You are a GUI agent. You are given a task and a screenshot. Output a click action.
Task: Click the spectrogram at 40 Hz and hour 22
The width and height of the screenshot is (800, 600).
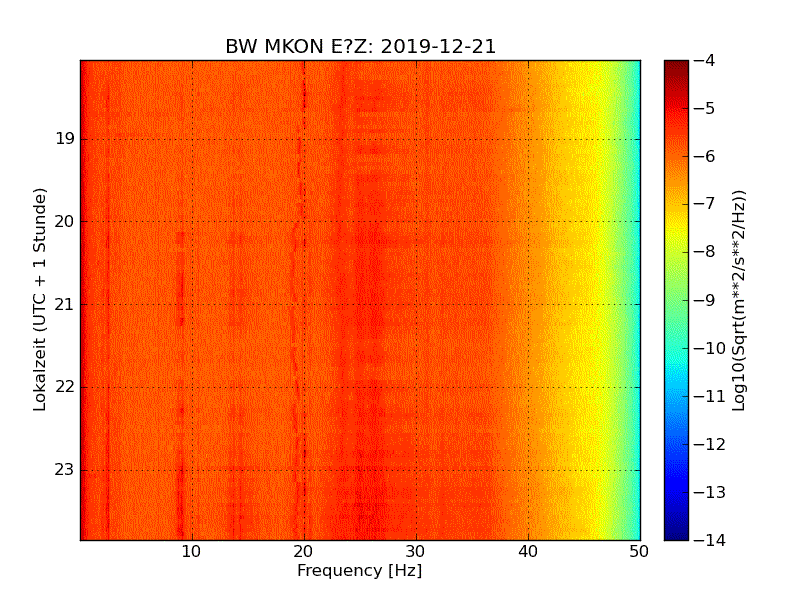[529, 387]
